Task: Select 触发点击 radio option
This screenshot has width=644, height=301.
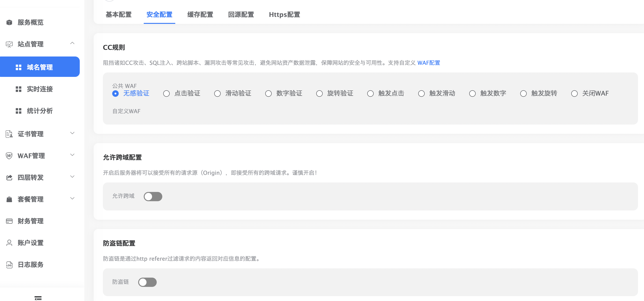Action: (370, 93)
